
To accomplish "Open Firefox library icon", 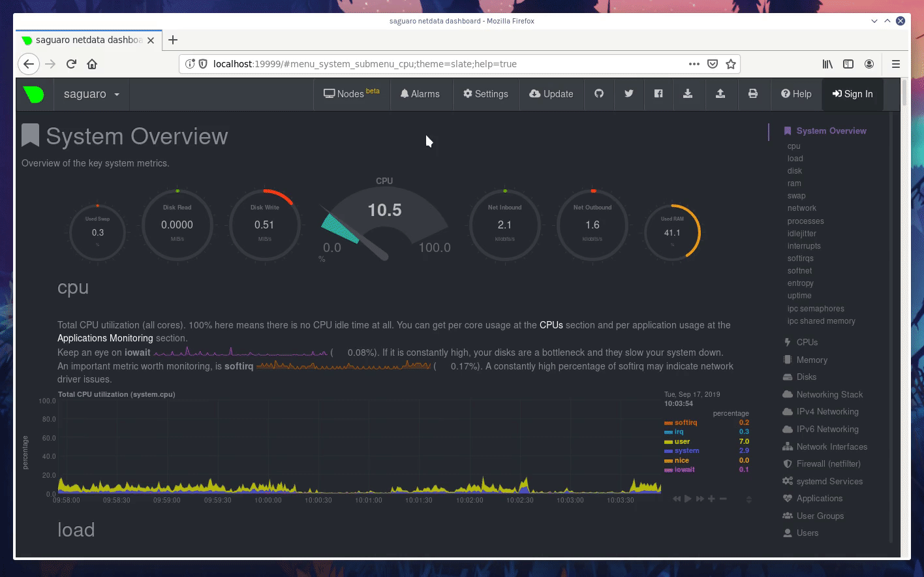I will (x=827, y=64).
